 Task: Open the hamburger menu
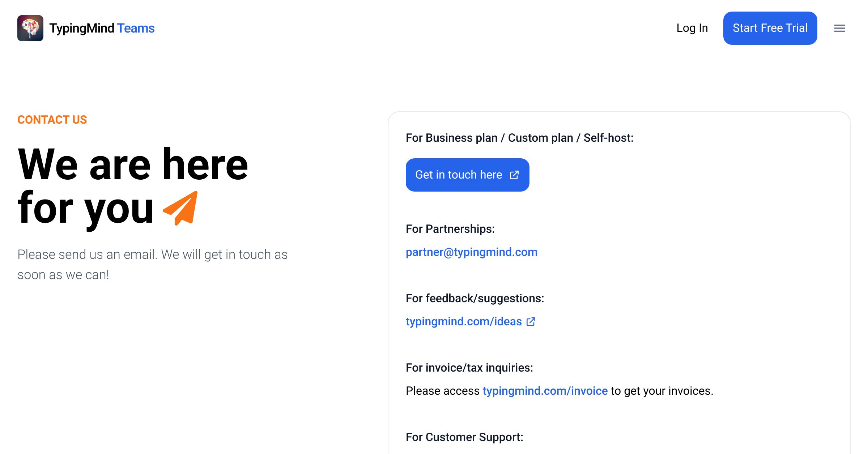[839, 28]
